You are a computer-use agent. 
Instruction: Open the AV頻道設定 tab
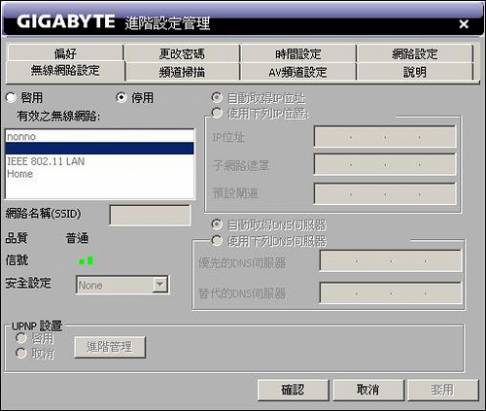298,72
